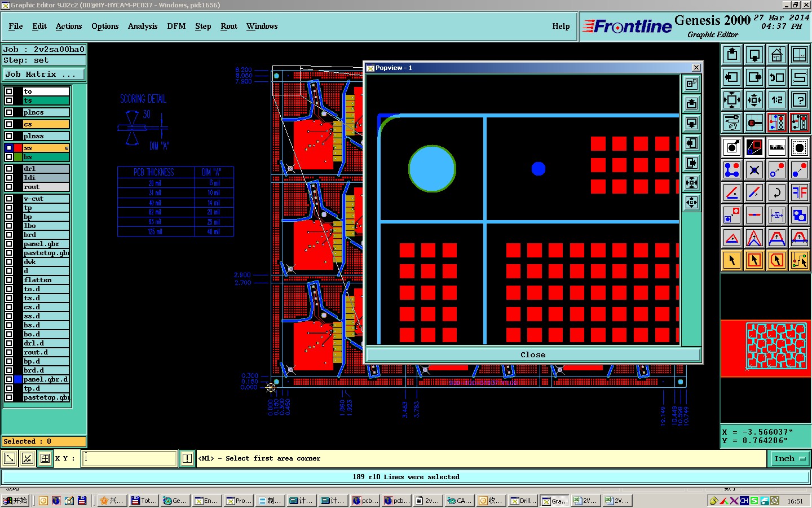Toggle the 'flatten' layer checkbox
Image resolution: width=812 pixels, height=508 pixels.
click(x=9, y=280)
